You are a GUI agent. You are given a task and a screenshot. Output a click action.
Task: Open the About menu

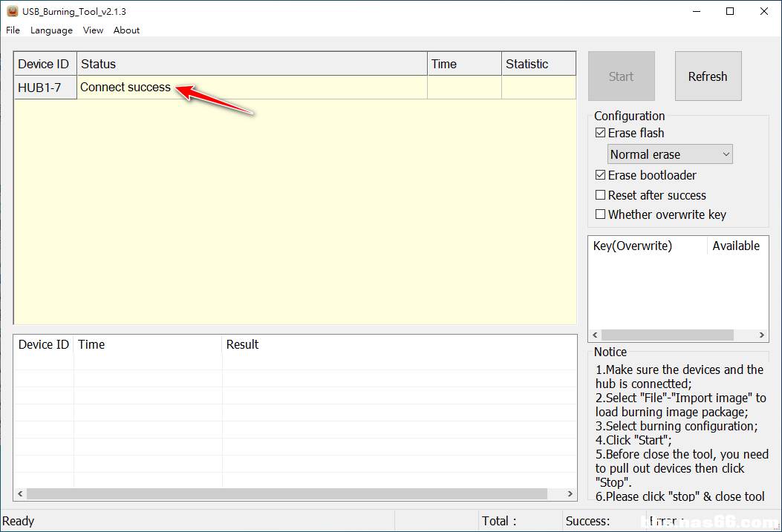pyautogui.click(x=126, y=30)
